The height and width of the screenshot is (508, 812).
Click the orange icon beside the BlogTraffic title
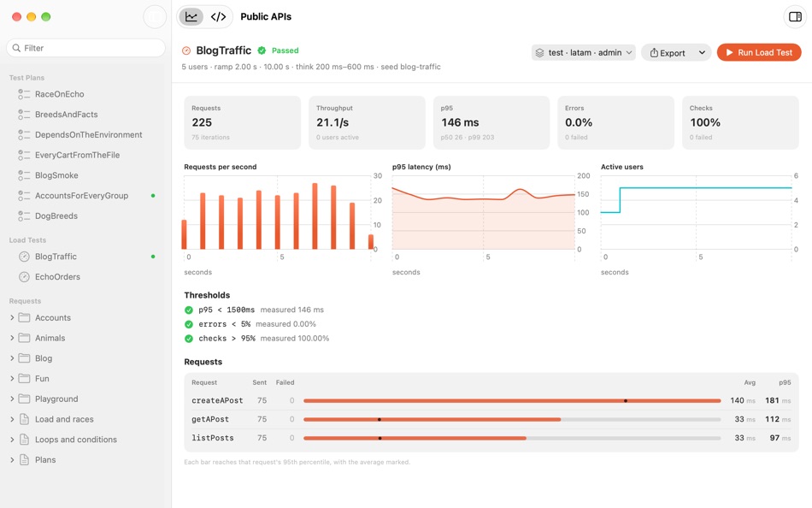[x=186, y=50]
